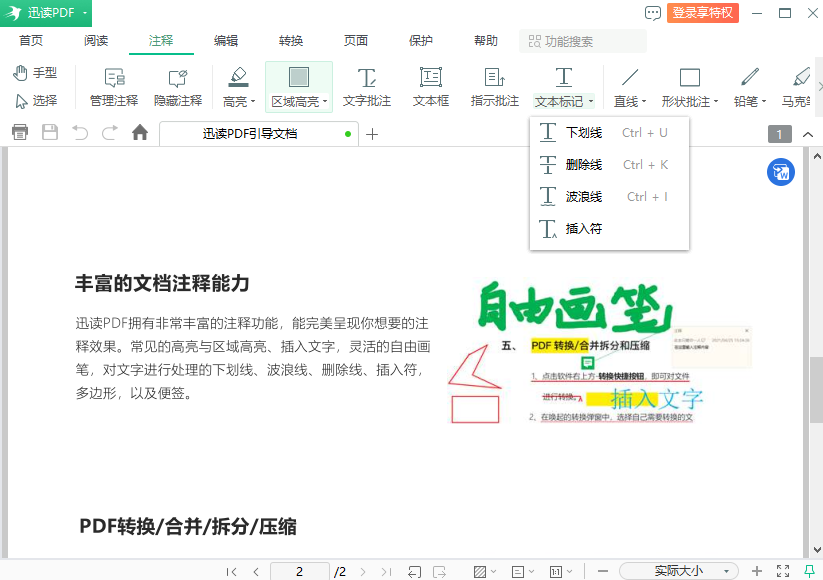Viewport: 823px width, 580px height.
Task: Go back to the previous view
Action: [x=415, y=572]
